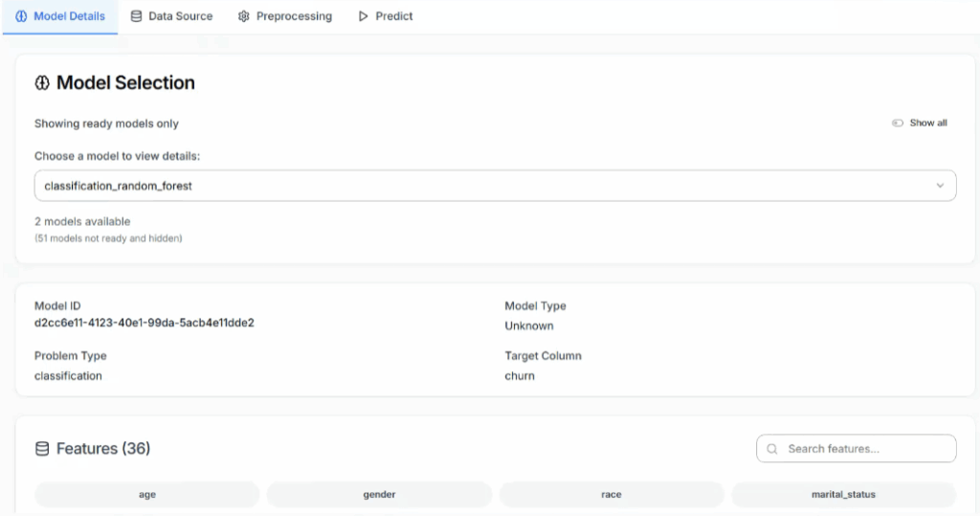Click the brain icon on Model Details tab

click(21, 16)
